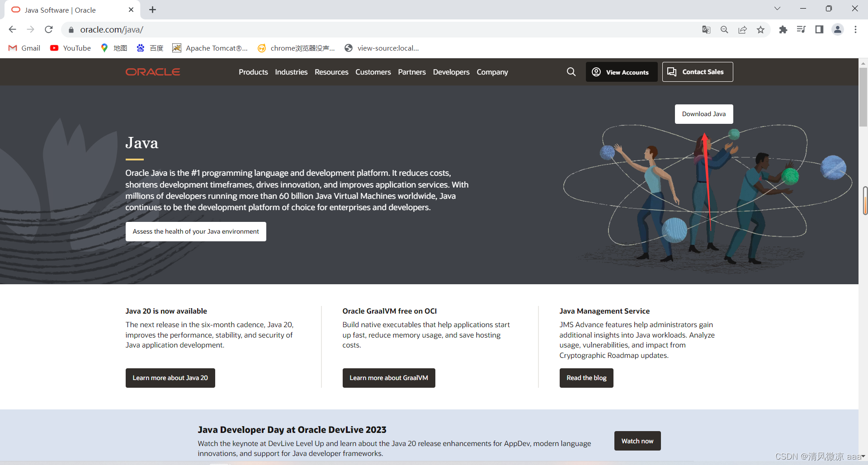The image size is (868, 465).
Task: Click the share page icon
Action: (742, 29)
